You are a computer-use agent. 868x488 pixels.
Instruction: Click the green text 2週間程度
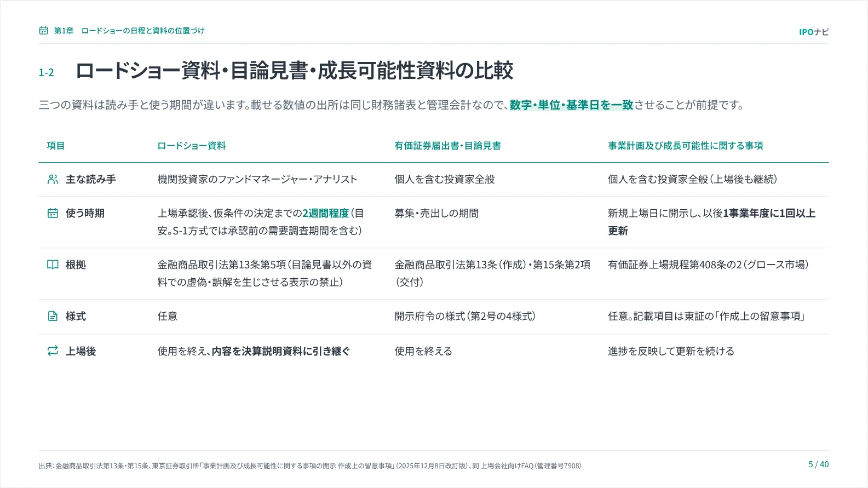325,213
